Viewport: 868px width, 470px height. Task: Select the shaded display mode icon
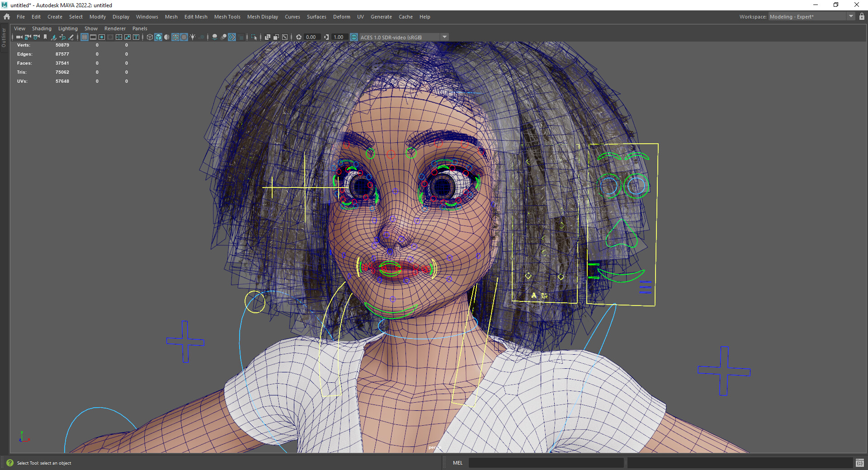click(158, 37)
